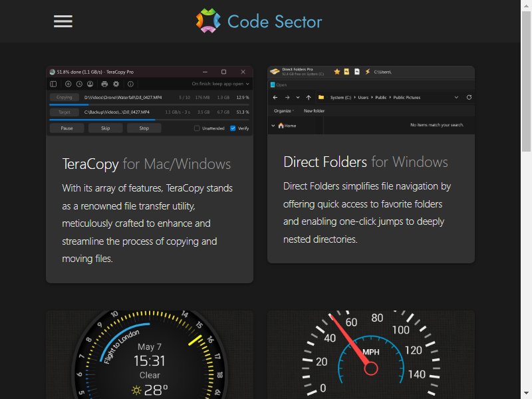
Task: Uncheck the Verify checkbox
Action: 233,128
